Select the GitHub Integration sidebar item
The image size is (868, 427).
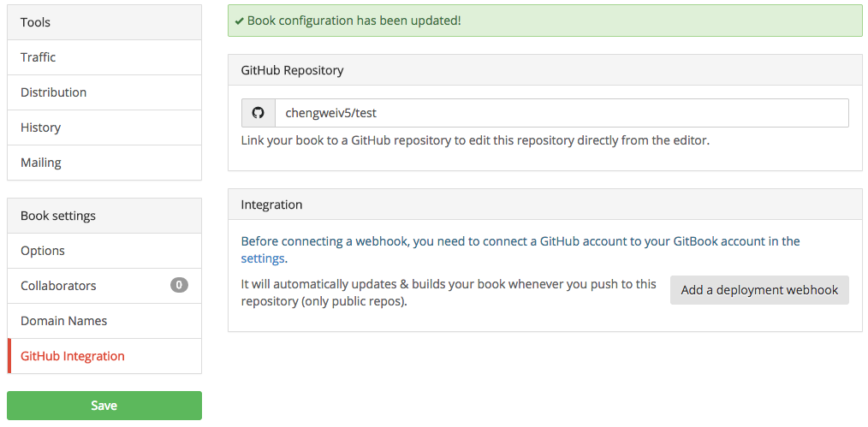(x=73, y=356)
